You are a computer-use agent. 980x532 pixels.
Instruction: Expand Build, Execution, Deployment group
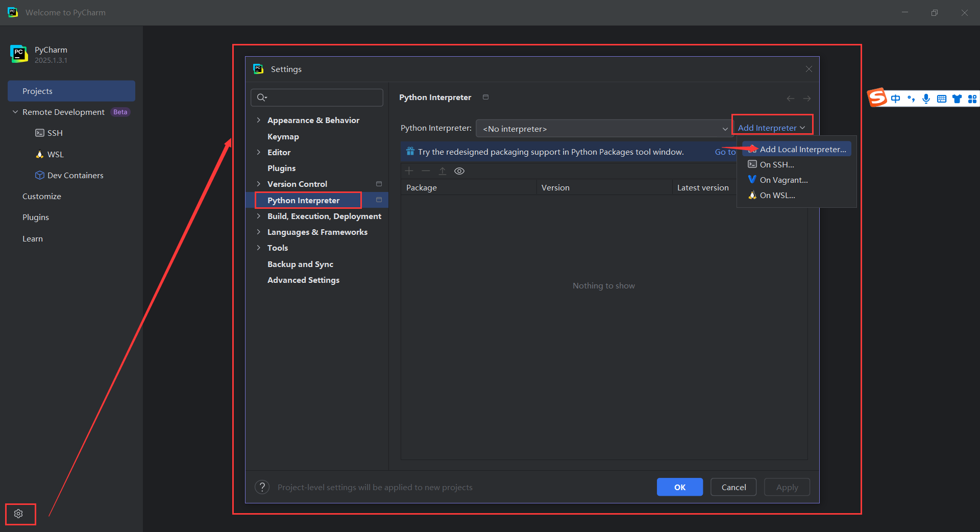[259, 216]
